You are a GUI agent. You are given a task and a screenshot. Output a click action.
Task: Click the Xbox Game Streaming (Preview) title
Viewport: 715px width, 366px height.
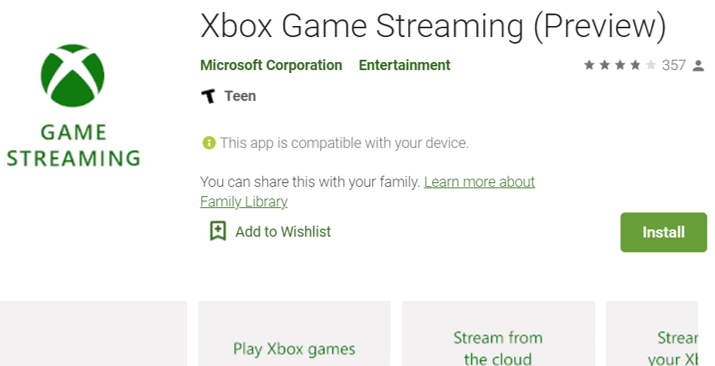point(433,26)
